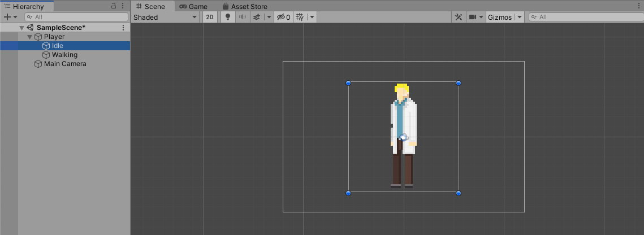The height and width of the screenshot is (235, 644).
Task: Open the scene effects dropdown arrow
Action: (x=269, y=17)
